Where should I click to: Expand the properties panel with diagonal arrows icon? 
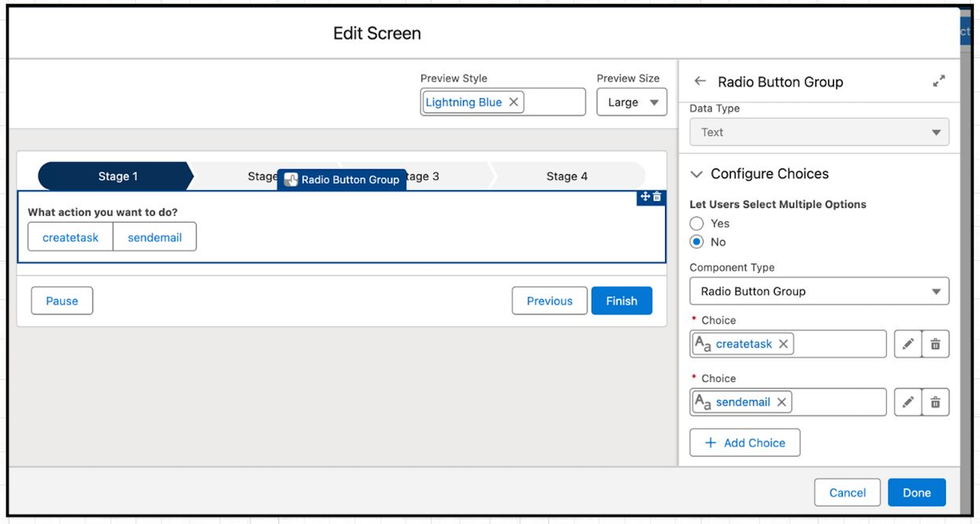938,81
